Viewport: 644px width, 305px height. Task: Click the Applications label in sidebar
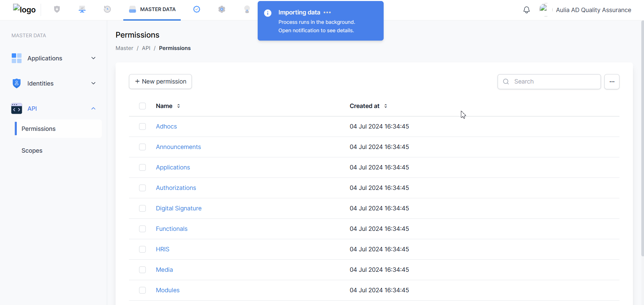pyautogui.click(x=45, y=58)
